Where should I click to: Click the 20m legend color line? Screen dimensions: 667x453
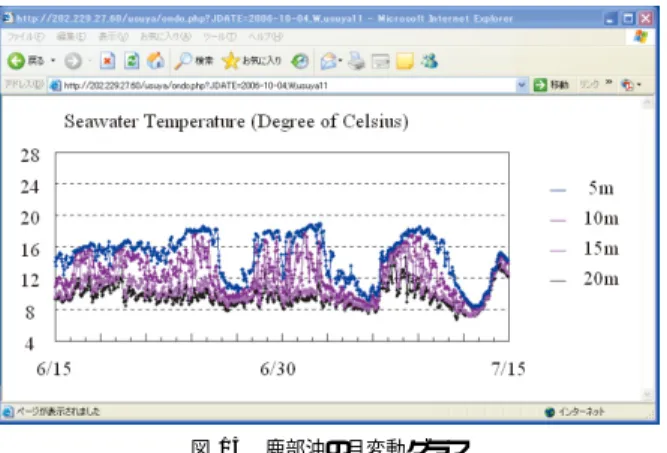click(x=558, y=281)
